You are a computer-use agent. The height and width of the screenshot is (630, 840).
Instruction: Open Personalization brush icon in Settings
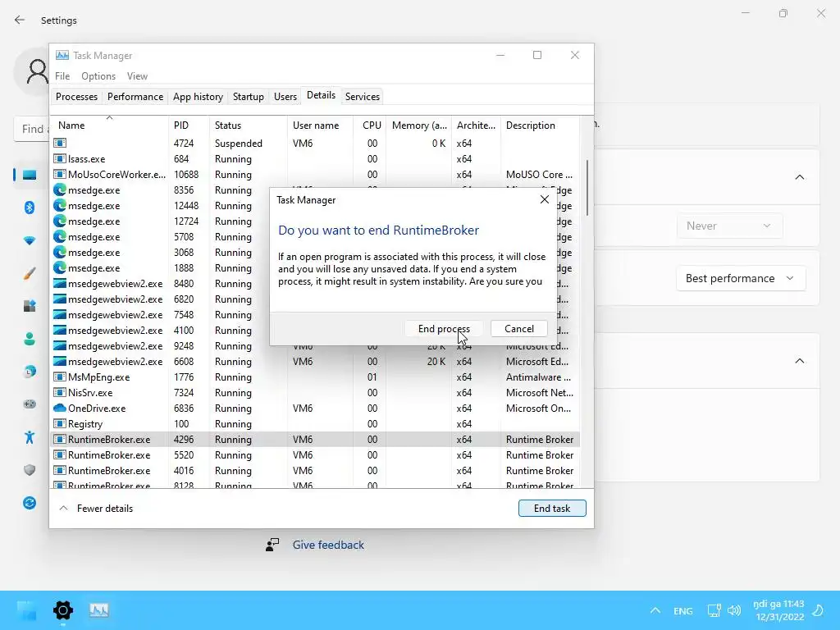coord(30,273)
